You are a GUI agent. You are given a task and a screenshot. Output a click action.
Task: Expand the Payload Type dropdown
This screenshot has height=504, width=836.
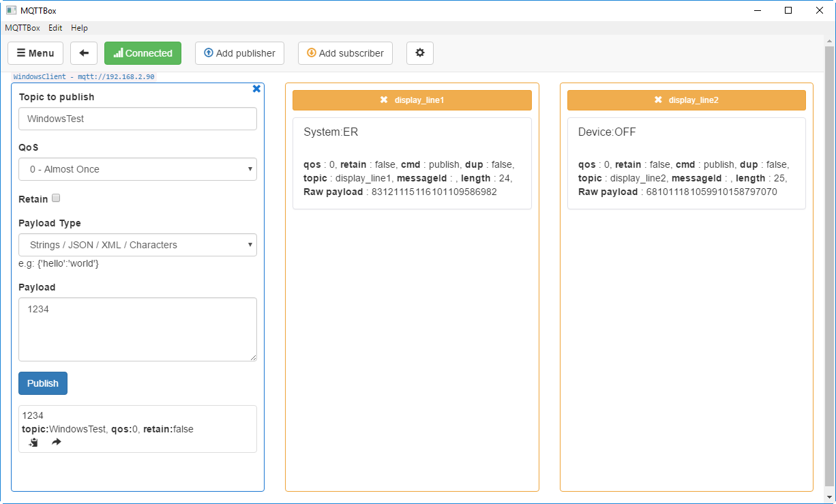tap(138, 245)
